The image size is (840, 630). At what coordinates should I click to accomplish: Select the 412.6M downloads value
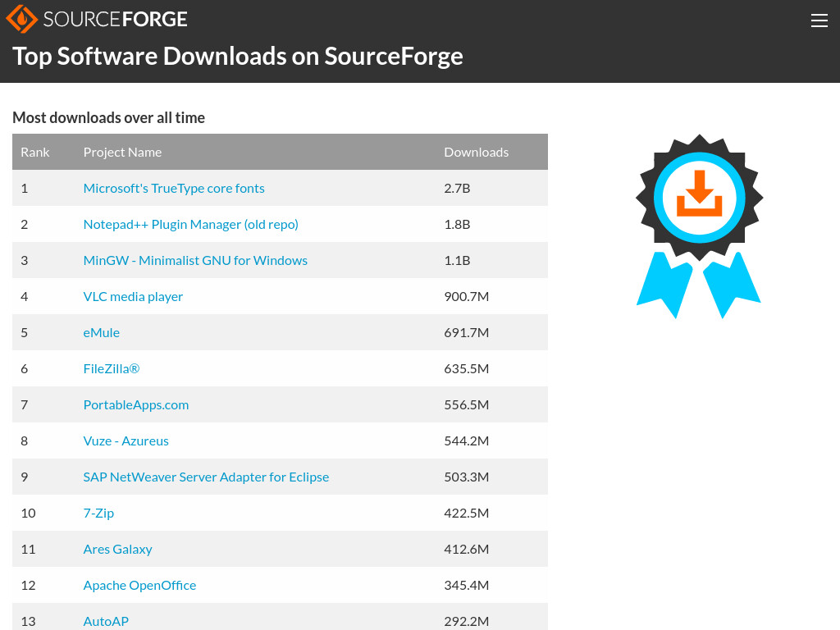tap(467, 549)
